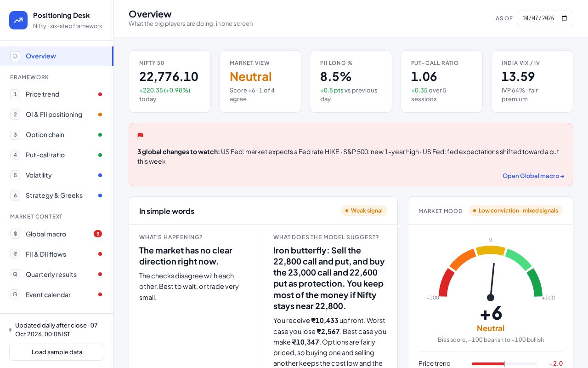This screenshot has height=368, width=588.
Task: Click the Updated daily after close timestamp
Action: coord(57,329)
